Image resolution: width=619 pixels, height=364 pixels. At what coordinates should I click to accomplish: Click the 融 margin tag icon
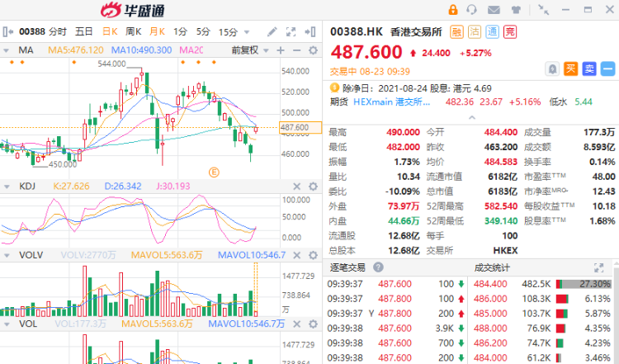[x=456, y=32]
